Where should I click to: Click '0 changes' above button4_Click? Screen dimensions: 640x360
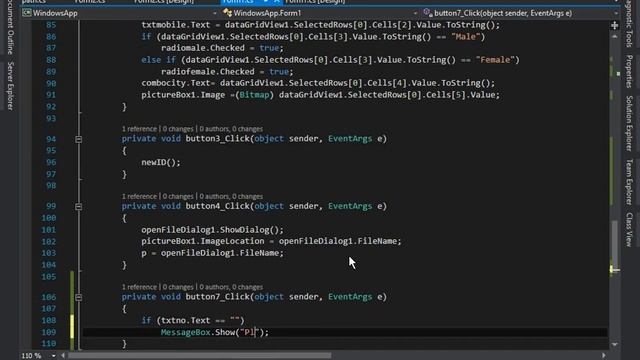[178, 196]
